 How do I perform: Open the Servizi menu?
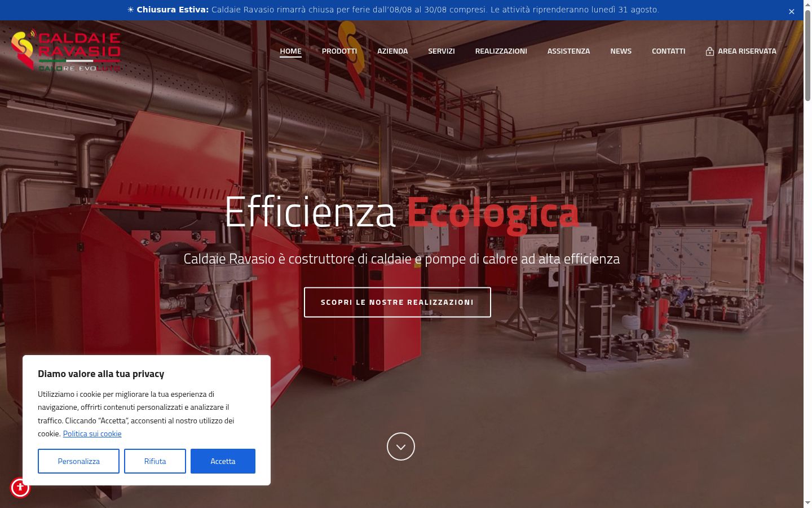pos(442,51)
